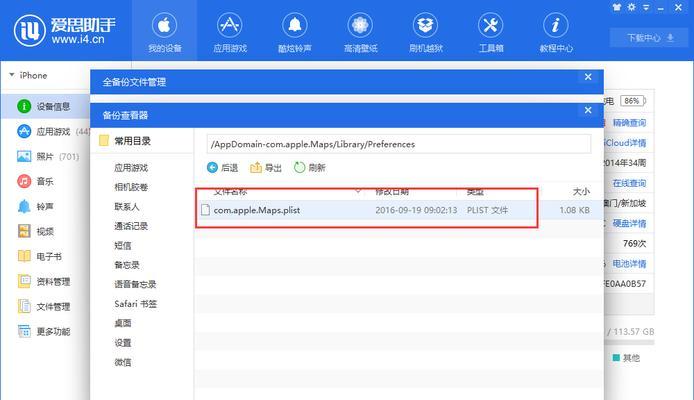Open 铃声 in the sidebar

(35, 206)
